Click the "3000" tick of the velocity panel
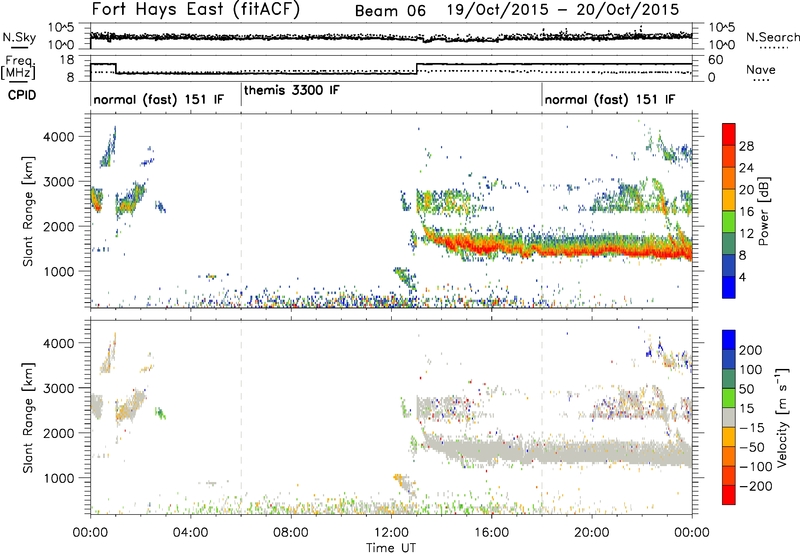Screen dimensions: 800x554 58,388
